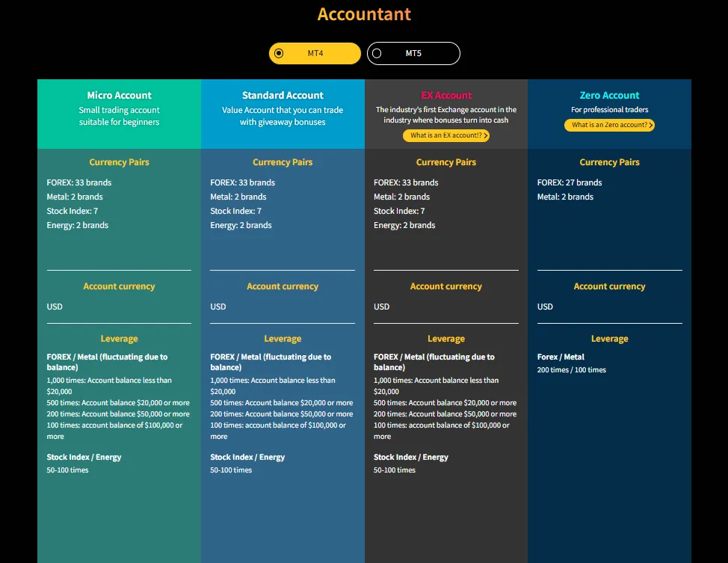Click the Micro Account column title

pos(119,96)
